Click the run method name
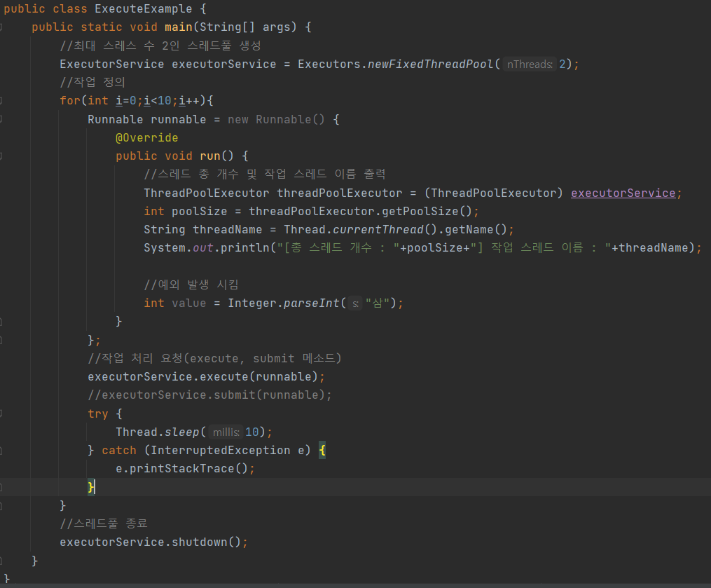This screenshot has width=711, height=588. tap(210, 156)
